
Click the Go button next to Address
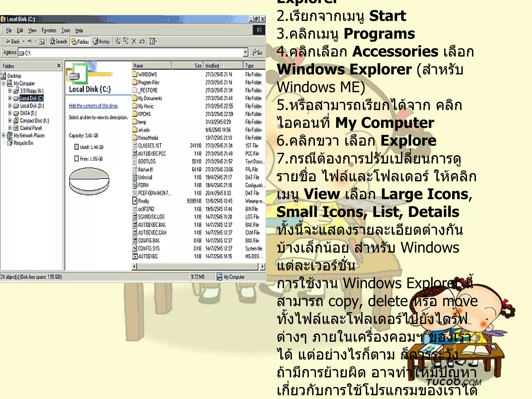click(257, 53)
